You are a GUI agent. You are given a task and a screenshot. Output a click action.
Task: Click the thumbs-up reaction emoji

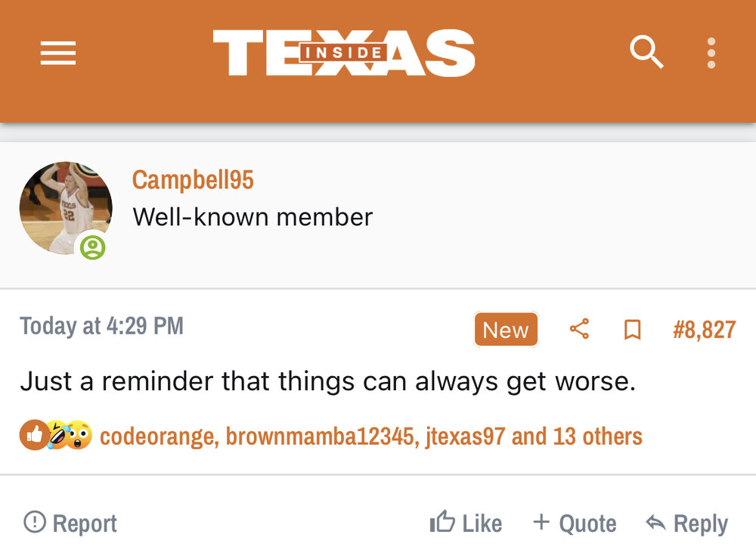pos(33,436)
